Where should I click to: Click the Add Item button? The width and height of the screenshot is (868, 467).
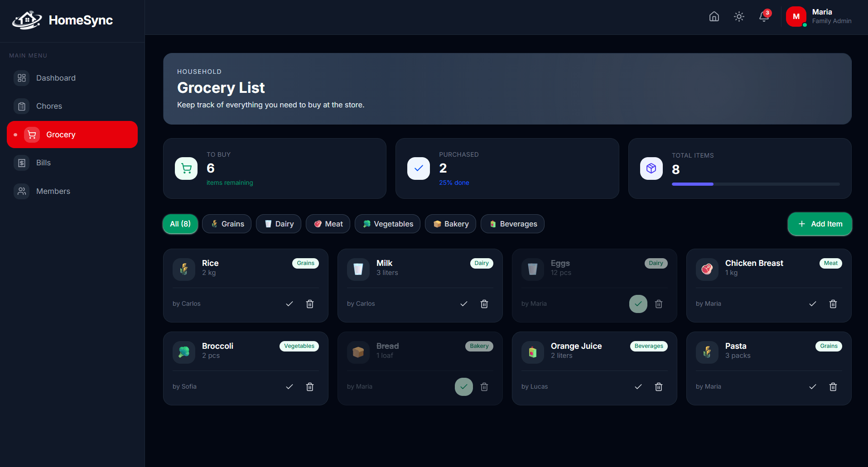click(x=820, y=224)
